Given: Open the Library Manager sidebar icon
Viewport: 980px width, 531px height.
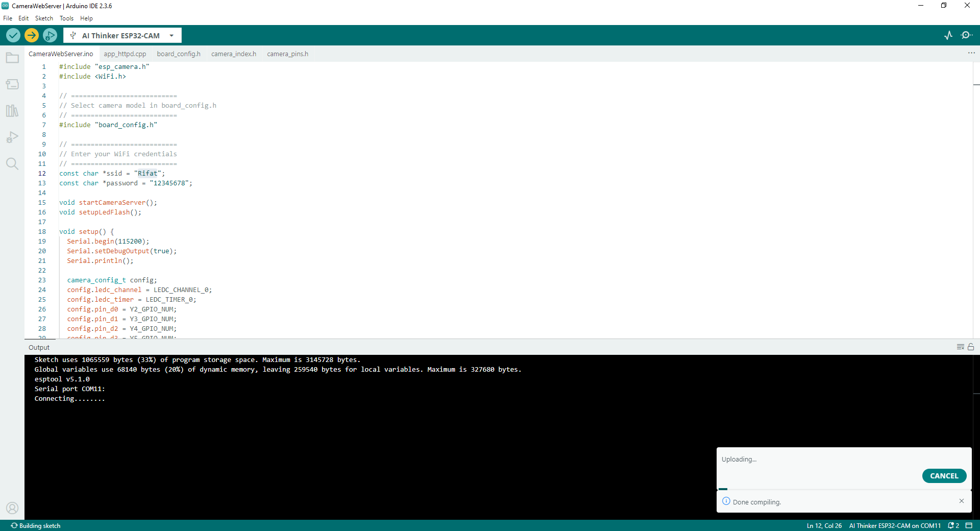Looking at the screenshot, I should coord(12,111).
